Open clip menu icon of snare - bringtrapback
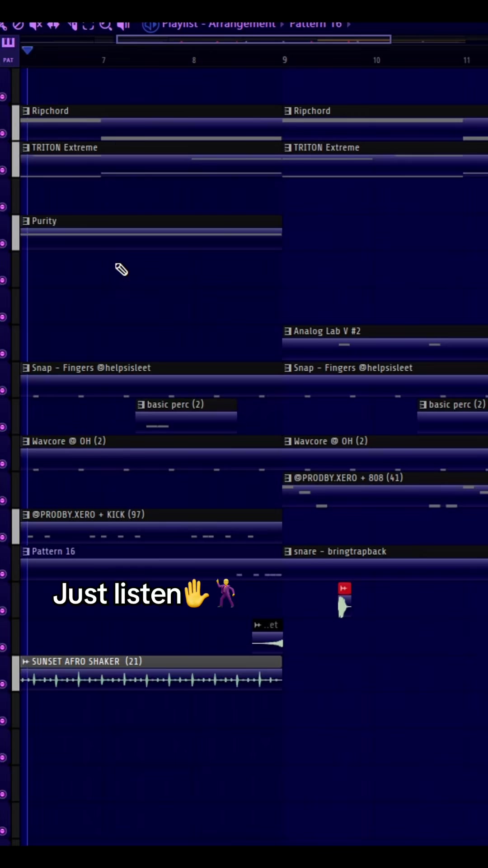 point(288,552)
